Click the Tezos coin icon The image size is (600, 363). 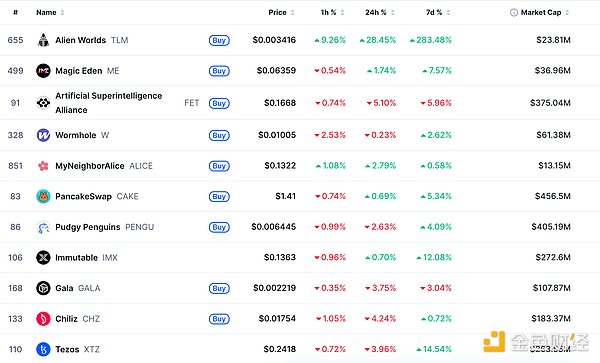pyautogui.click(x=43, y=349)
